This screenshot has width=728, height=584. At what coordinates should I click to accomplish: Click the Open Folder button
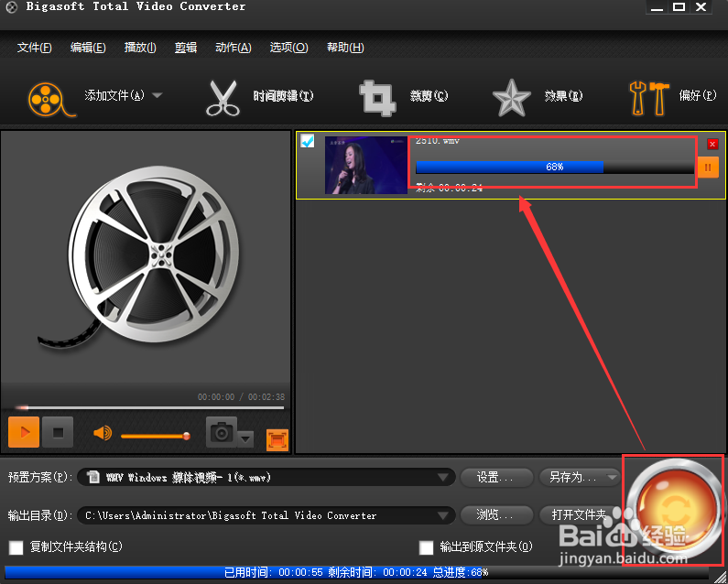click(579, 515)
